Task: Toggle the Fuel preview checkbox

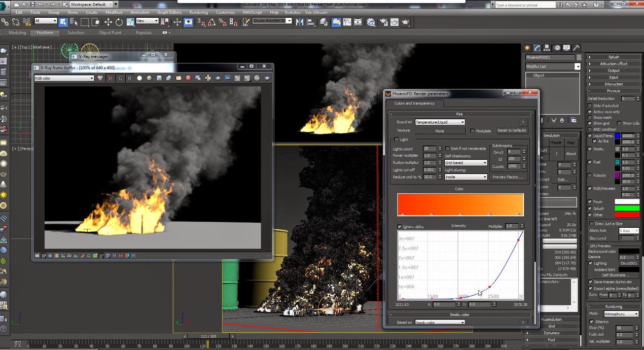Action: [590, 162]
